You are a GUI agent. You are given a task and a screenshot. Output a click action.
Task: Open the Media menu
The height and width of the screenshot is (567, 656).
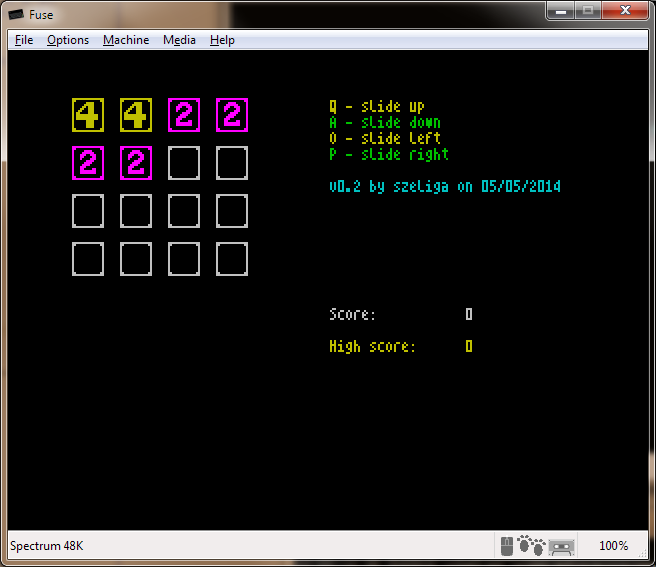pyautogui.click(x=179, y=40)
